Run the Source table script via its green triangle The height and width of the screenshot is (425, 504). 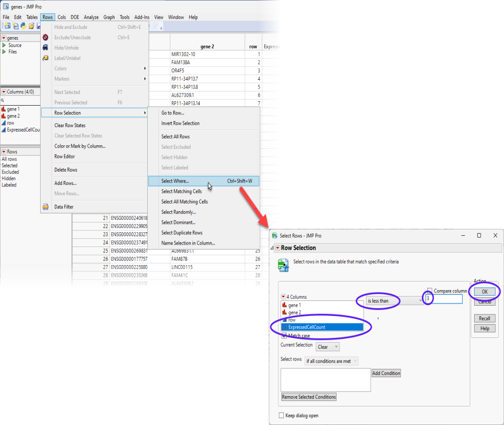(x=4, y=45)
